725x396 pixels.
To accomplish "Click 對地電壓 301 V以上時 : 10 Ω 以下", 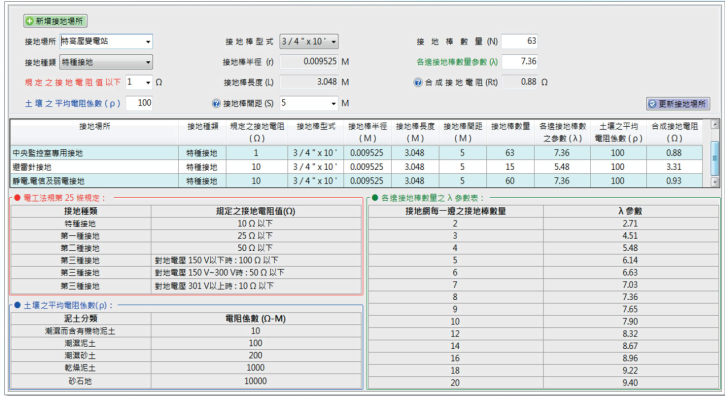I will (x=214, y=286).
